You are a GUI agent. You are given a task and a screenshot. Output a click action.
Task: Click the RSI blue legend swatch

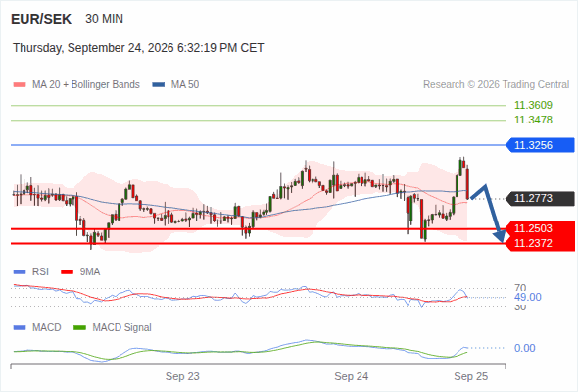coord(20,272)
